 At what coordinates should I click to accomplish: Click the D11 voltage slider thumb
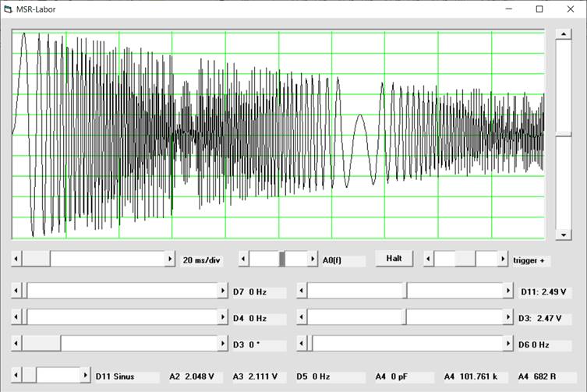pyautogui.click(x=405, y=291)
